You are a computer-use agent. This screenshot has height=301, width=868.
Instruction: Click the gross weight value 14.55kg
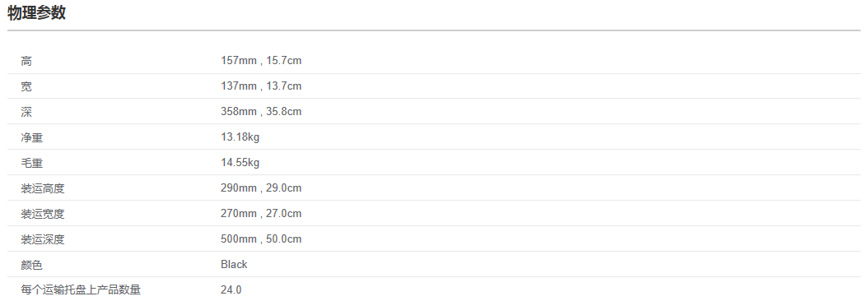(240, 163)
